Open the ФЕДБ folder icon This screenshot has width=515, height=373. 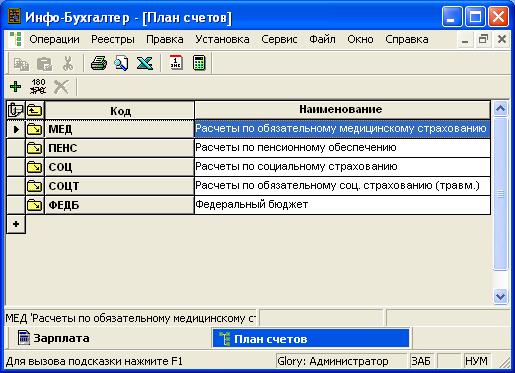point(35,205)
